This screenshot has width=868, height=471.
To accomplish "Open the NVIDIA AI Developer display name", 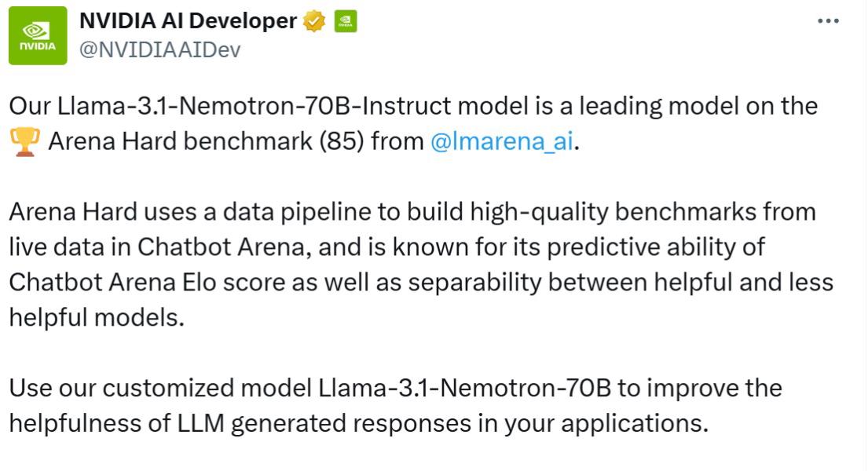I will pyautogui.click(x=187, y=21).
